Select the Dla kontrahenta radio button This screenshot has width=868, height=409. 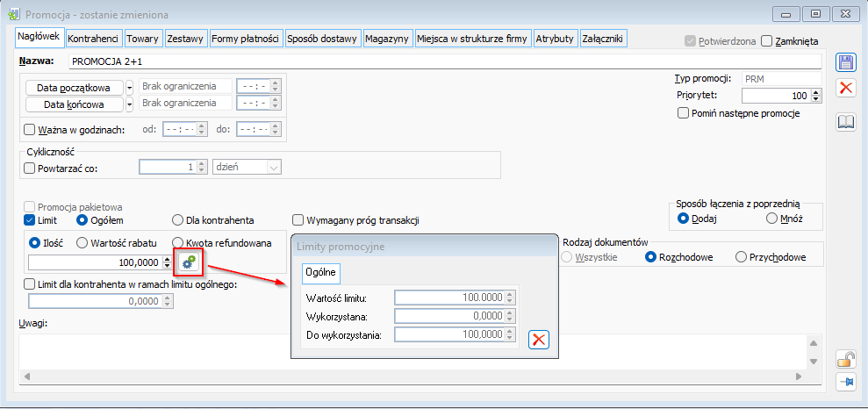[177, 220]
